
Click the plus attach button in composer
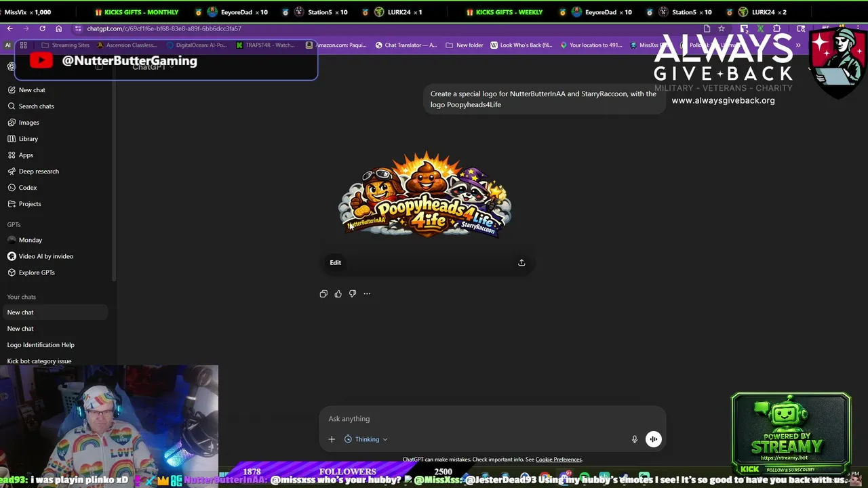[x=332, y=439]
